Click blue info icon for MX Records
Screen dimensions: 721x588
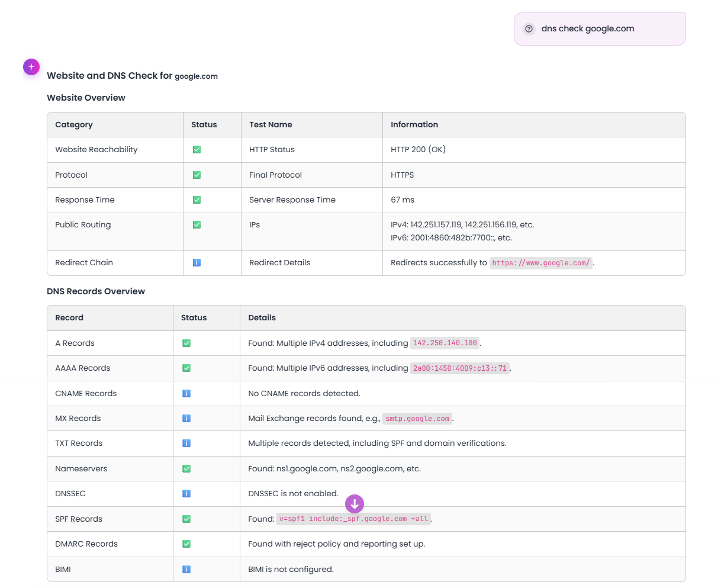[186, 419]
